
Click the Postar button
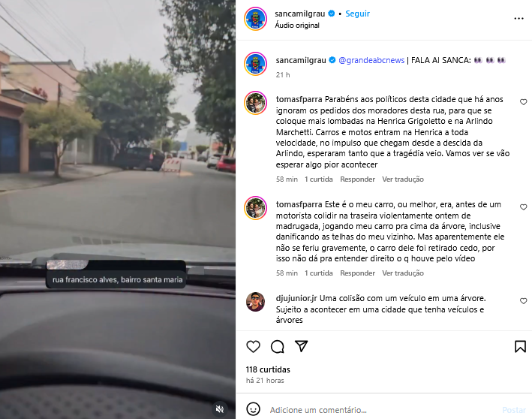pyautogui.click(x=514, y=410)
